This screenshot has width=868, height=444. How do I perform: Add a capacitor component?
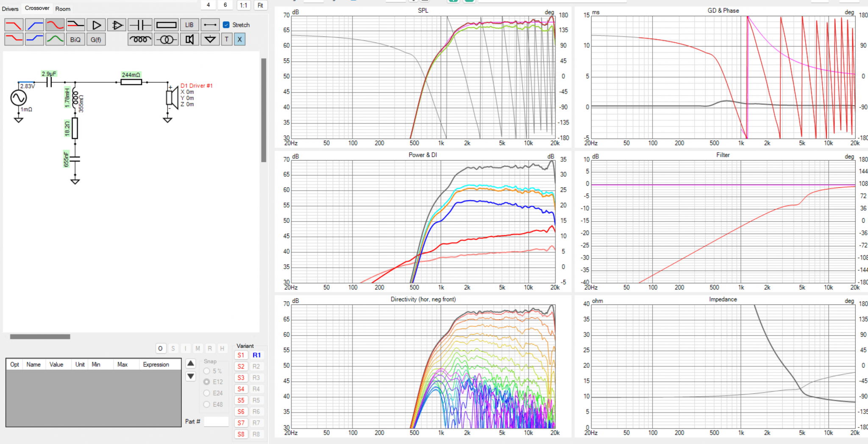tap(140, 25)
